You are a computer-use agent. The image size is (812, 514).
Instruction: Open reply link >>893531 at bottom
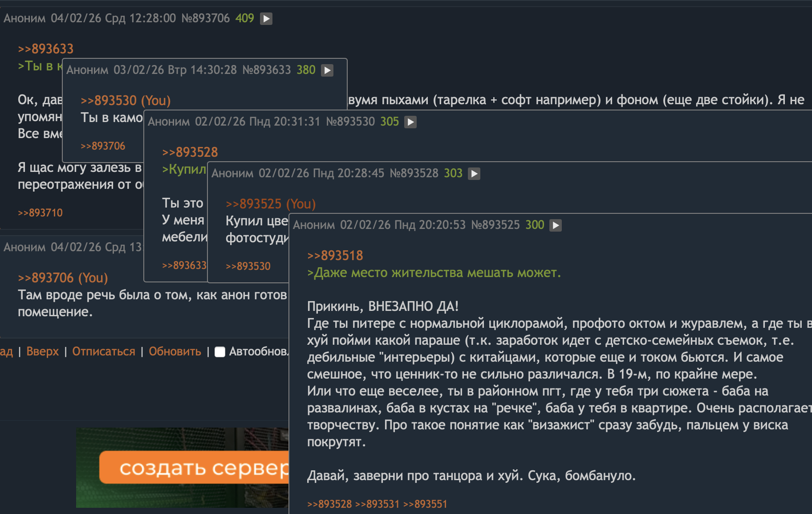tap(377, 504)
